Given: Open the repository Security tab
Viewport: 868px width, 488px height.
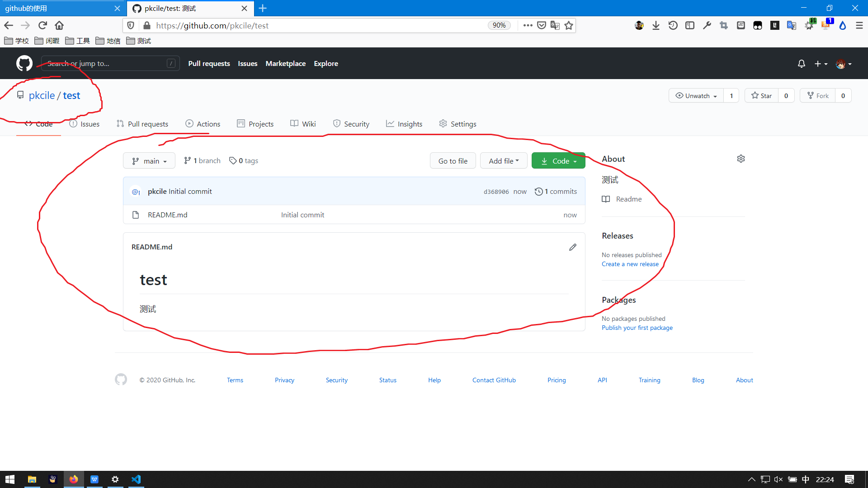Looking at the screenshot, I should (351, 124).
